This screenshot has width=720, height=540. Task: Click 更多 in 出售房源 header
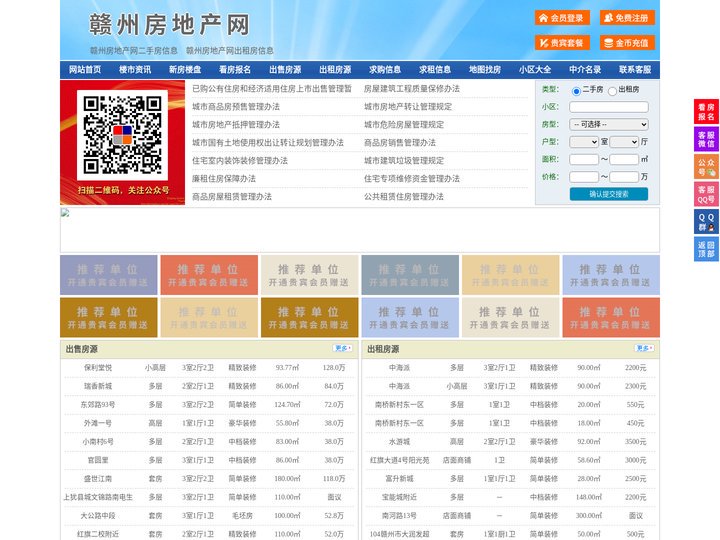pyautogui.click(x=343, y=349)
